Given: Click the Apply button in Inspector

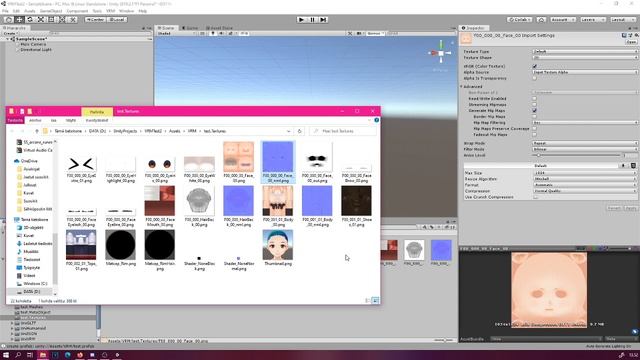Looking at the screenshot, I should (631, 208).
